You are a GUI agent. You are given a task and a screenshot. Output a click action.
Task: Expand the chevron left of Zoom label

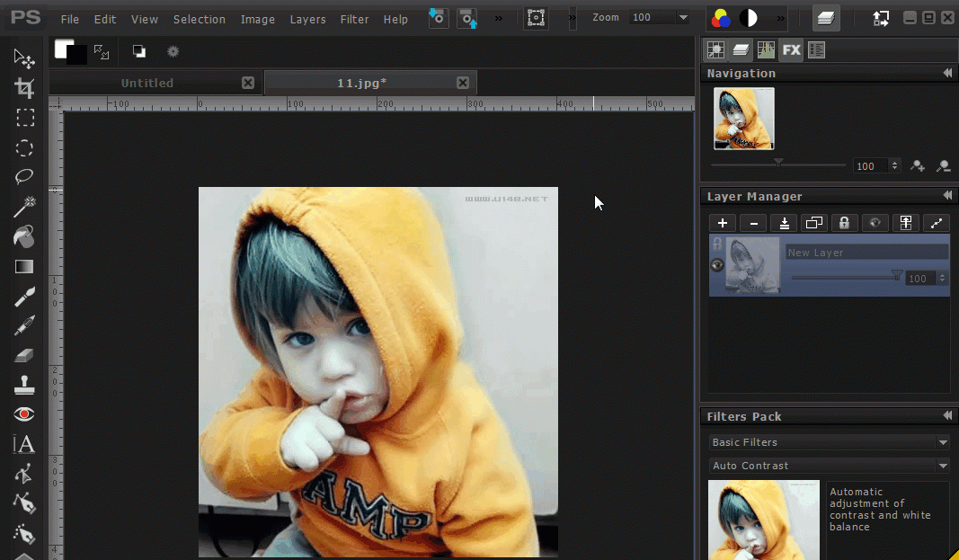(573, 18)
